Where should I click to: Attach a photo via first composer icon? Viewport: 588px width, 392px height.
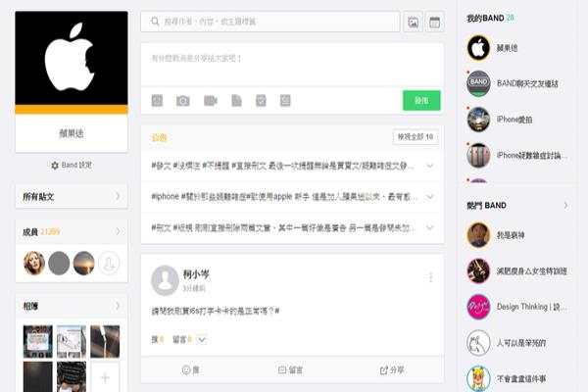pyautogui.click(x=157, y=101)
